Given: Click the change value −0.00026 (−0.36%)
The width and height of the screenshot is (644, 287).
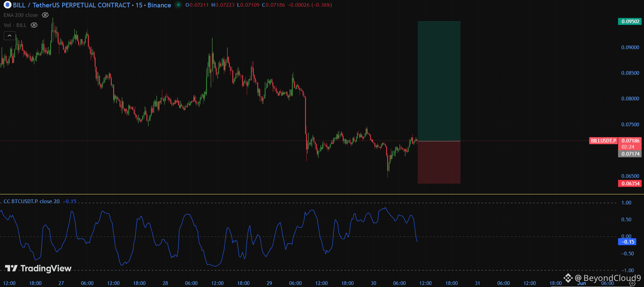Looking at the screenshot, I should point(310,5).
